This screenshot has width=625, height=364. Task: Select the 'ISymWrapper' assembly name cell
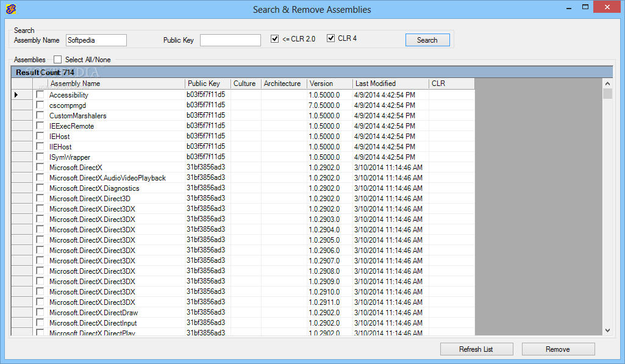click(x=116, y=157)
